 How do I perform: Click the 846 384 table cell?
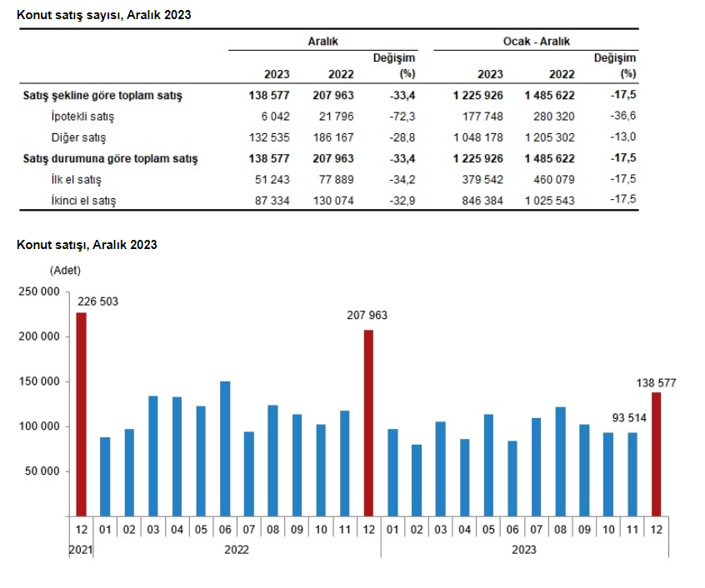tap(482, 201)
